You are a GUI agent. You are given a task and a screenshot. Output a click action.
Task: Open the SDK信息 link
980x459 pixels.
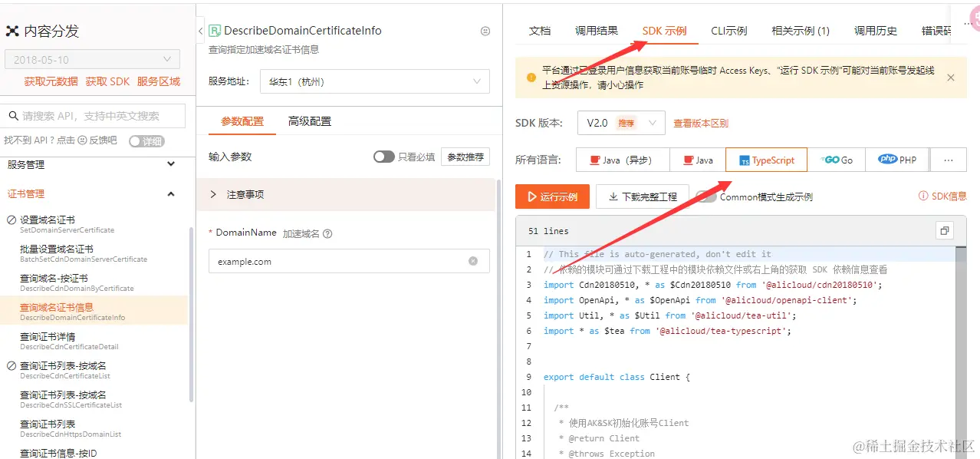pos(942,196)
